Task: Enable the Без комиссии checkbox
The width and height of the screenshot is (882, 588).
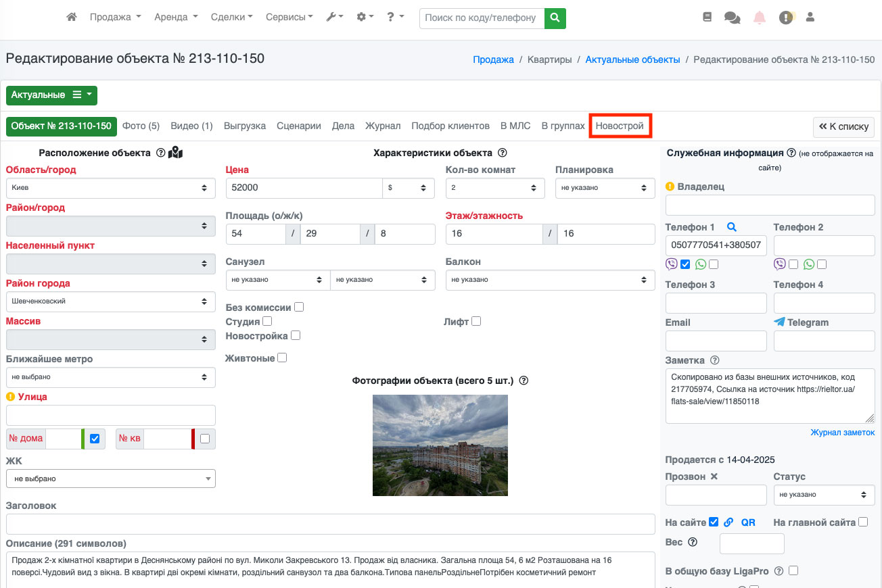Action: tap(299, 307)
